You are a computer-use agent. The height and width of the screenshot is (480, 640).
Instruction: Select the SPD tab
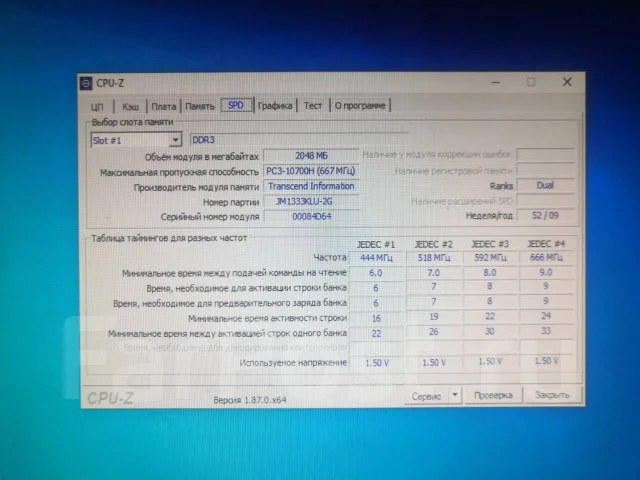pyautogui.click(x=236, y=105)
